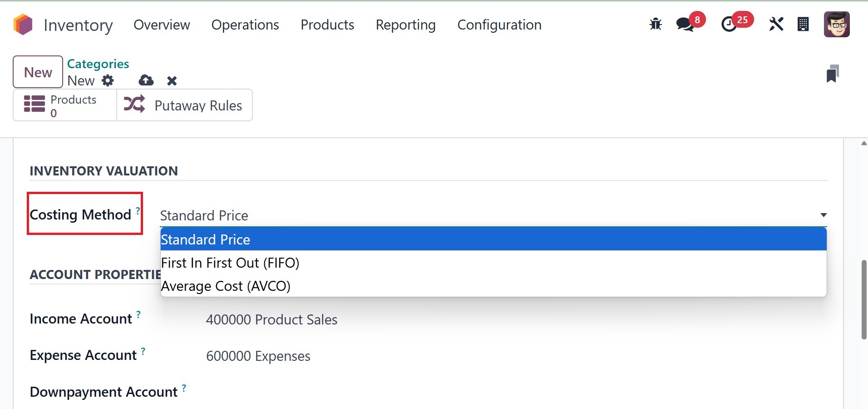The height and width of the screenshot is (409, 868).
Task: Open the conversations chat icon
Action: click(685, 24)
